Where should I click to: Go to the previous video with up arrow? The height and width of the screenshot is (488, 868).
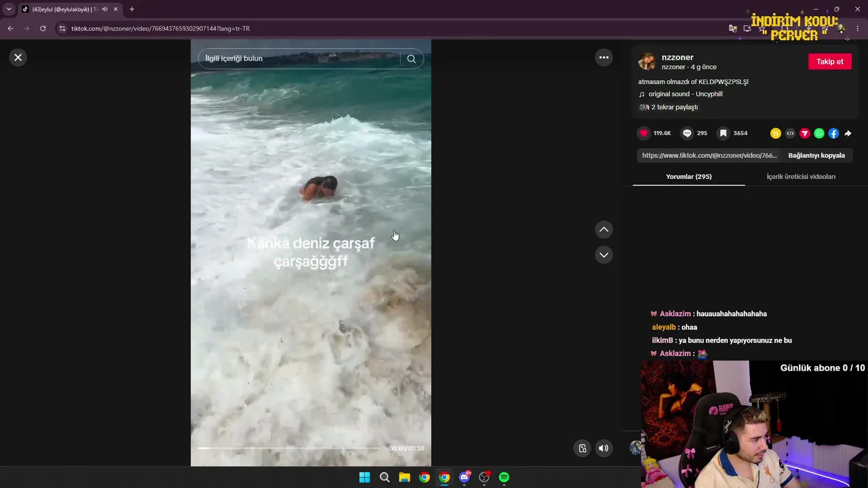pyautogui.click(x=604, y=230)
